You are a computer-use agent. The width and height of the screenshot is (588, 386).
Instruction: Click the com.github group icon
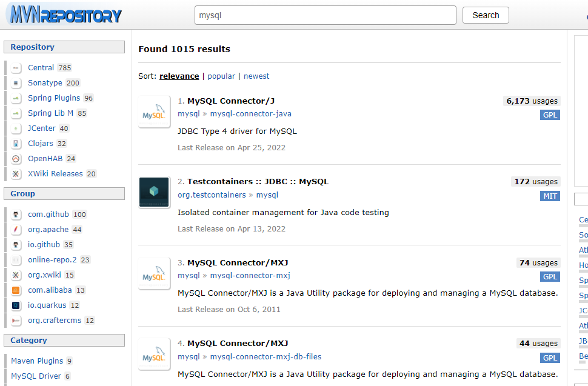tap(16, 215)
